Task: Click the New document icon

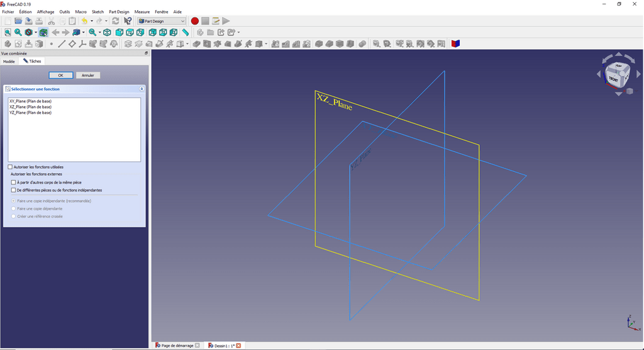Action: pos(8,21)
